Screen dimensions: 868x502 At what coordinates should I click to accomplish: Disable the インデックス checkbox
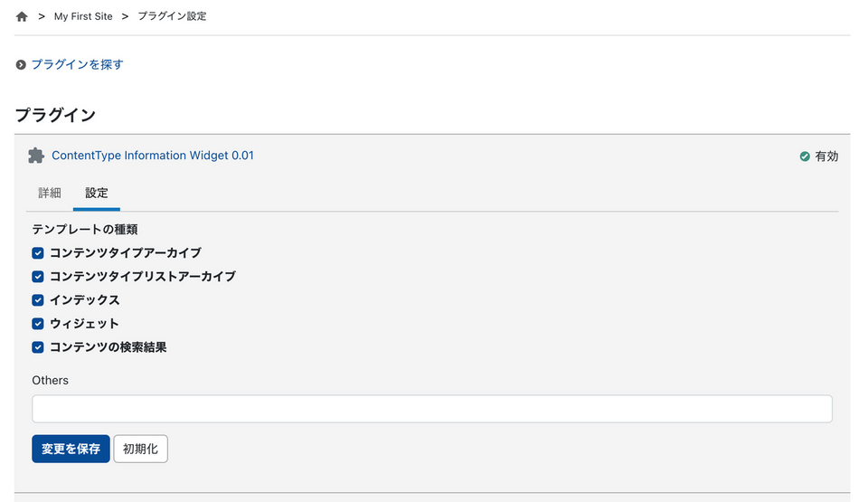(x=38, y=300)
